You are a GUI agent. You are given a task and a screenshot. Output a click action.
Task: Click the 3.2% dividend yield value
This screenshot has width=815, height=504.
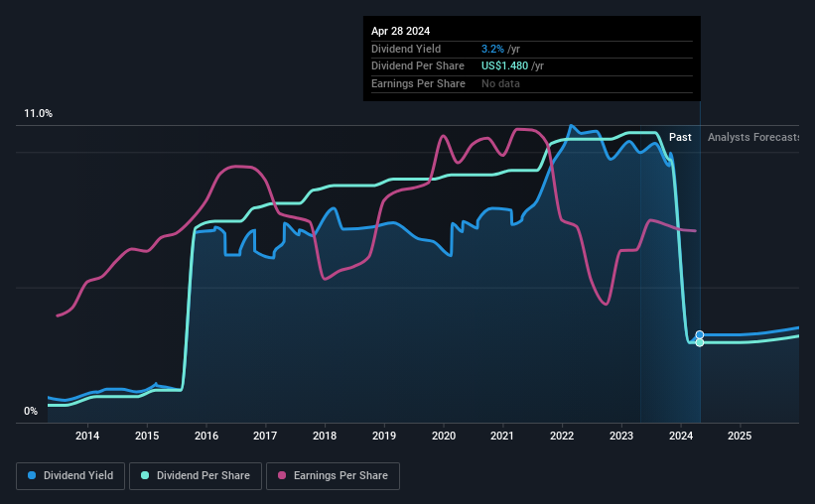(x=492, y=49)
